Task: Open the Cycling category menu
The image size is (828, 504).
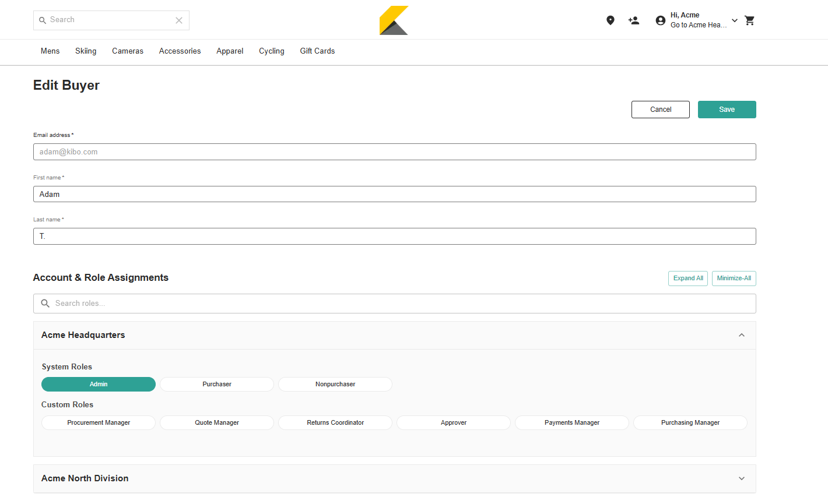Action: (x=272, y=51)
